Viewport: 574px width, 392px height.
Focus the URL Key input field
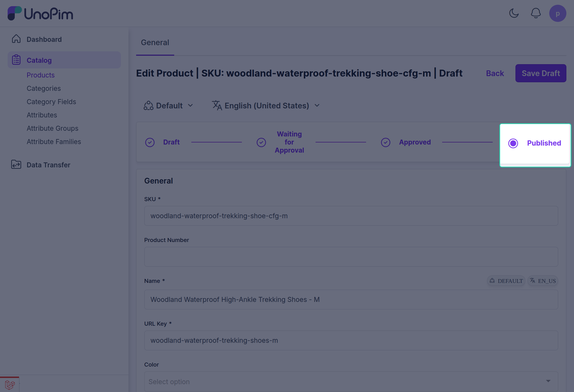click(x=351, y=340)
